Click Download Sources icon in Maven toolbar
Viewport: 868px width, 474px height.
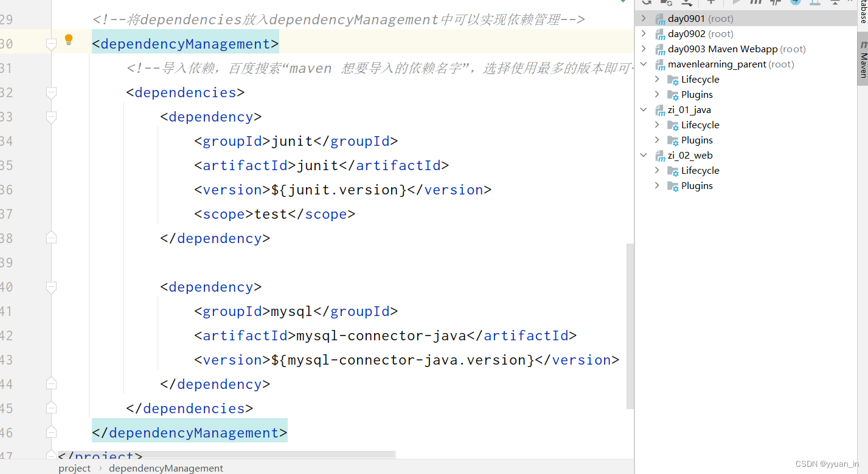(687, 2)
